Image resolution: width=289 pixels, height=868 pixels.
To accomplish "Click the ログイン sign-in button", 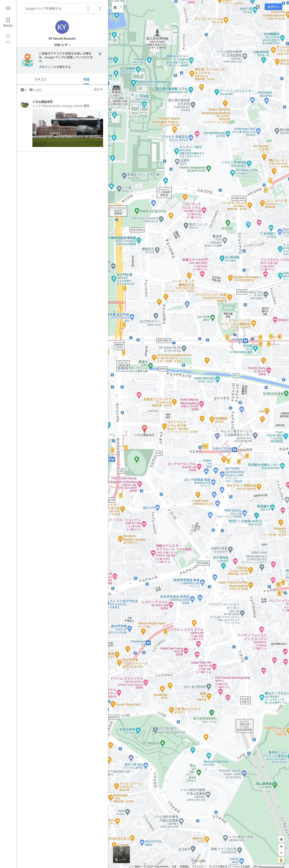I will click(x=273, y=7).
